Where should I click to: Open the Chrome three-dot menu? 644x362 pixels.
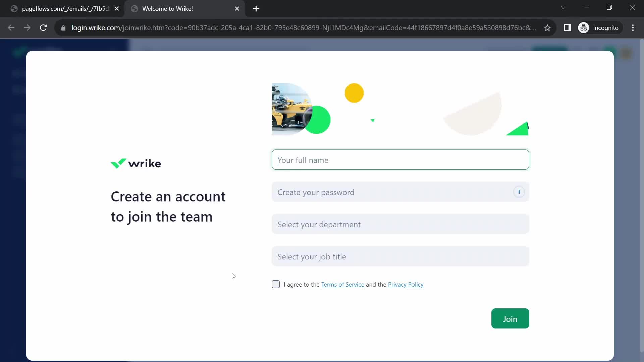[633, 28]
